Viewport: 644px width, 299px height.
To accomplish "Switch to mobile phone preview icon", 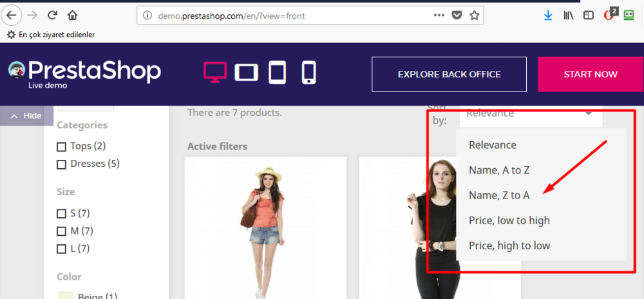I will (x=308, y=72).
